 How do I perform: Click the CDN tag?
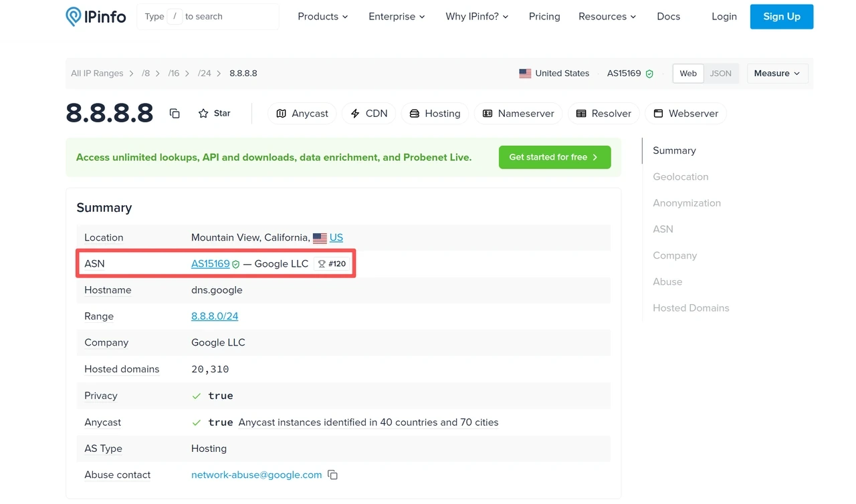[369, 114]
